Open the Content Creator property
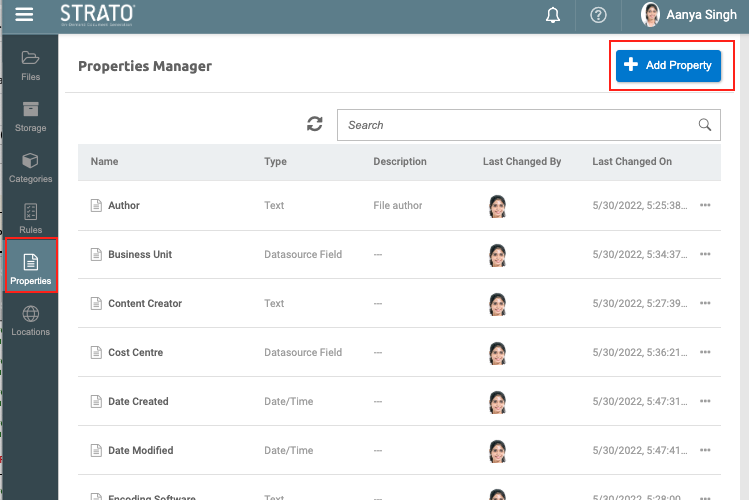Image resolution: width=749 pixels, height=500 pixels. (146, 303)
